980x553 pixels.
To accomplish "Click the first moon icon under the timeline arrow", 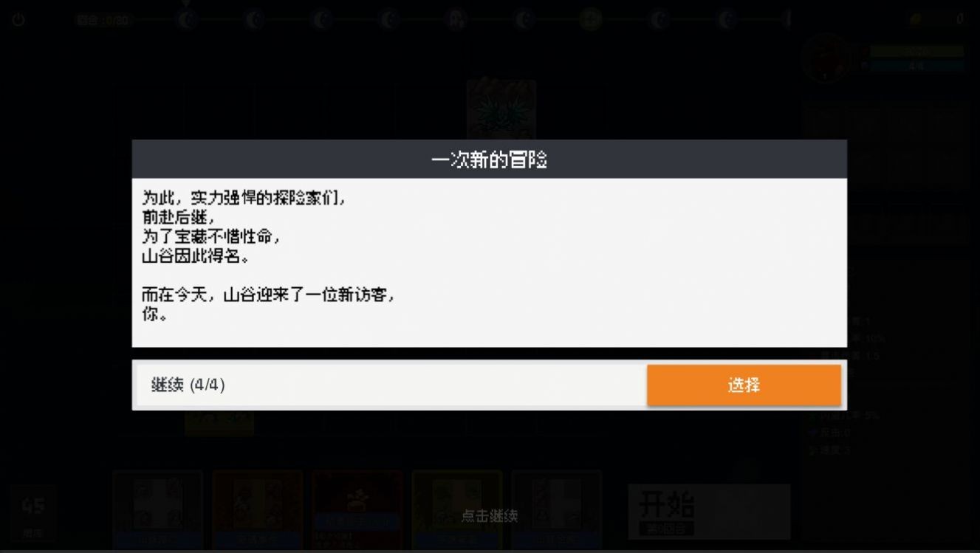I will pos(188,20).
